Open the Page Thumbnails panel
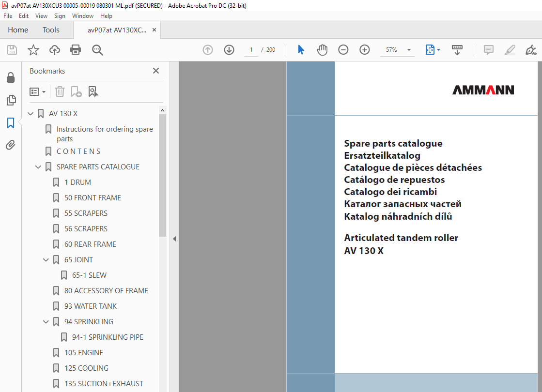Viewport: 542px width, 392px height. 11,100
